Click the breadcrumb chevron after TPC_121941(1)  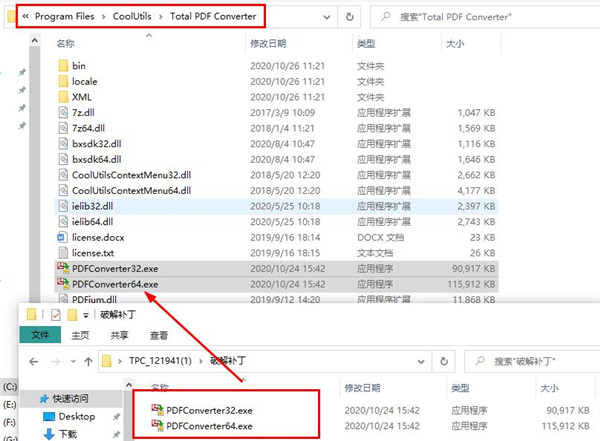(201, 361)
